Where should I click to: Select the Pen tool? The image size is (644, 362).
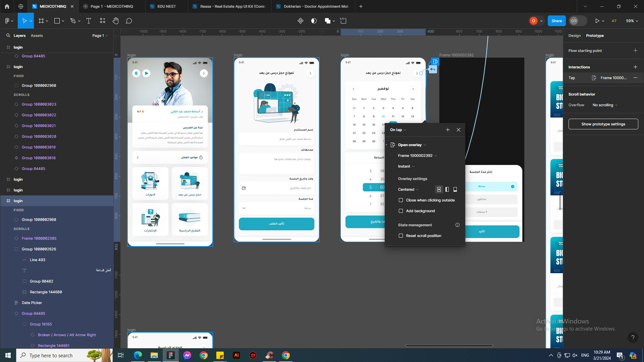click(x=73, y=21)
